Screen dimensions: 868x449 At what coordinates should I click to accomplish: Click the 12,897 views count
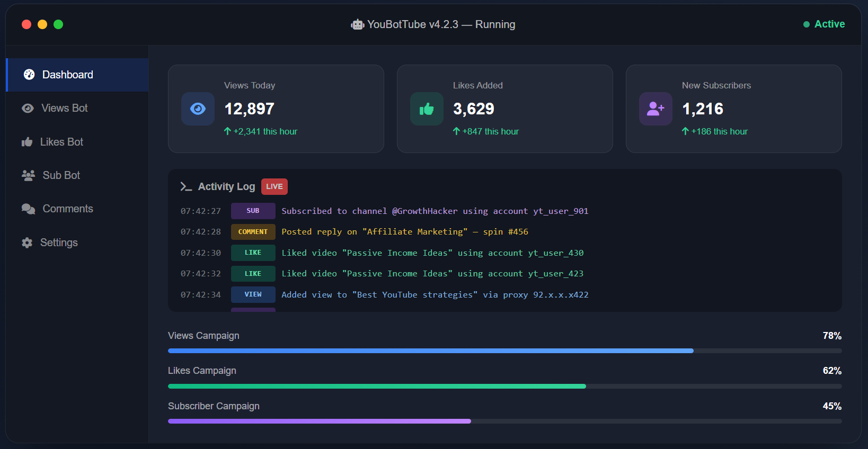click(249, 109)
